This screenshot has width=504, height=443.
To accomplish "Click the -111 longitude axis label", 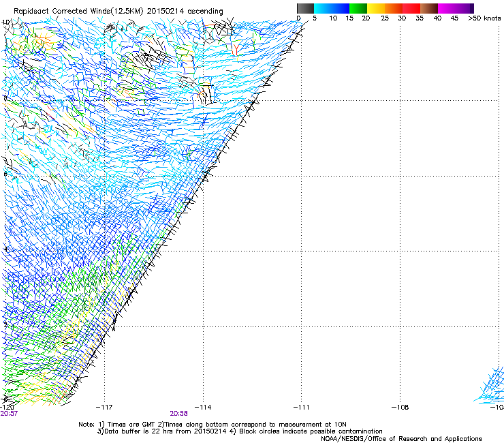I will point(301,408).
